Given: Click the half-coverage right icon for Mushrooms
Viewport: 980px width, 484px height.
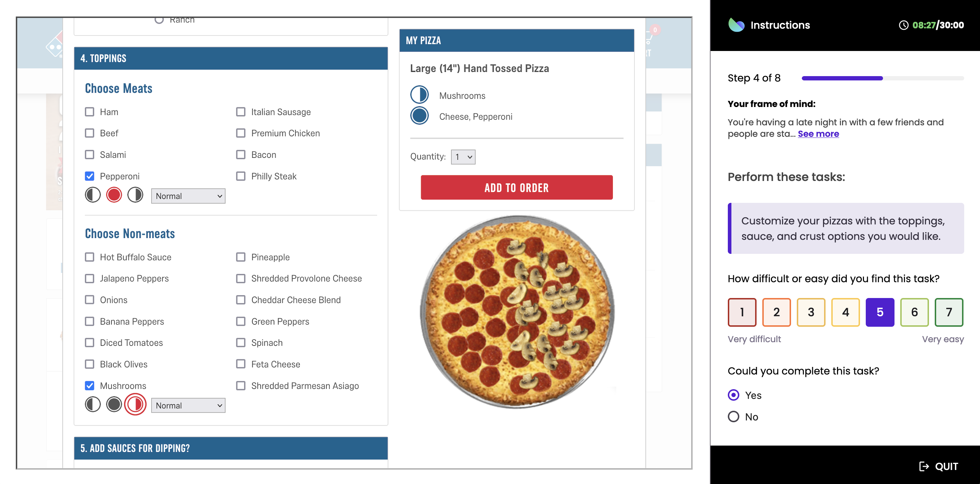Looking at the screenshot, I should 136,405.
